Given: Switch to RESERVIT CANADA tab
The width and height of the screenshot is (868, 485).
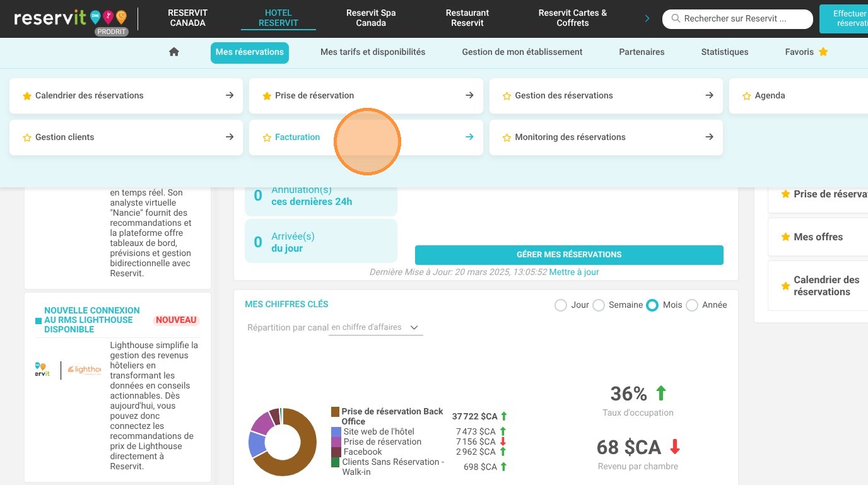Looking at the screenshot, I should click(187, 18).
